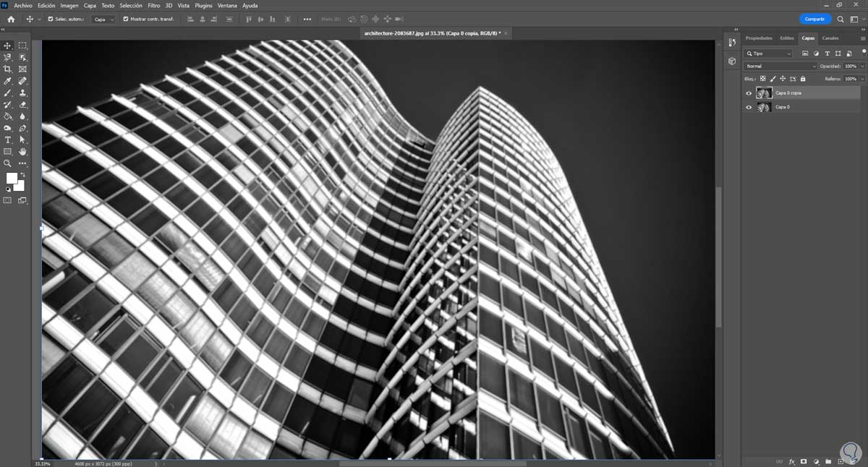
Task: Select the Spot Healing Brush tool
Action: (22, 81)
